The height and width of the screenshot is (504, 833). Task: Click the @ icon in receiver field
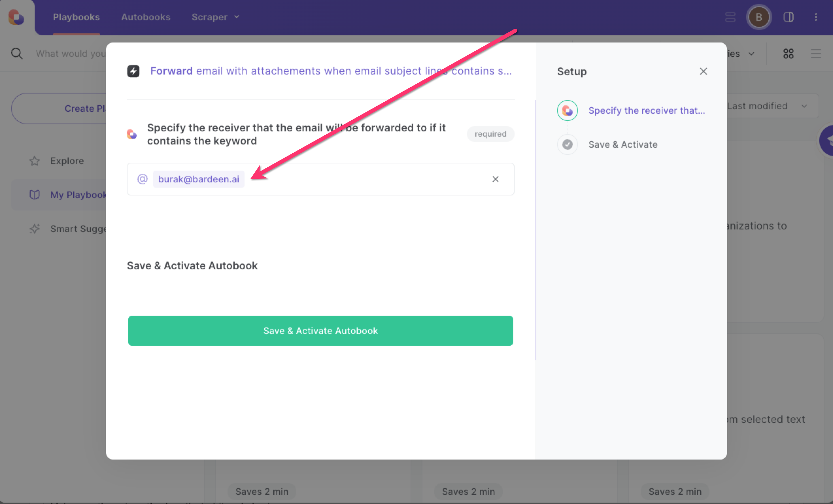point(142,179)
